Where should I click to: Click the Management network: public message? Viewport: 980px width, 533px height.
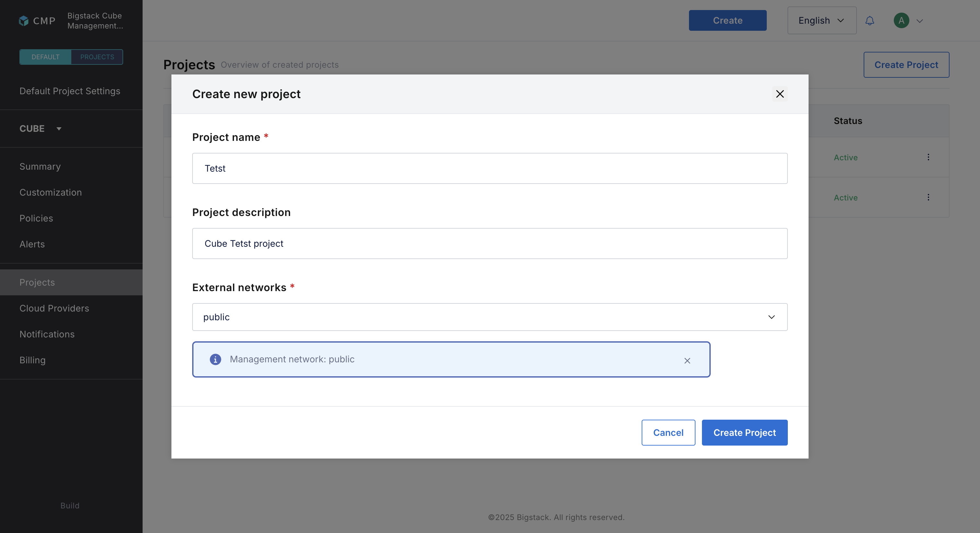pos(292,359)
